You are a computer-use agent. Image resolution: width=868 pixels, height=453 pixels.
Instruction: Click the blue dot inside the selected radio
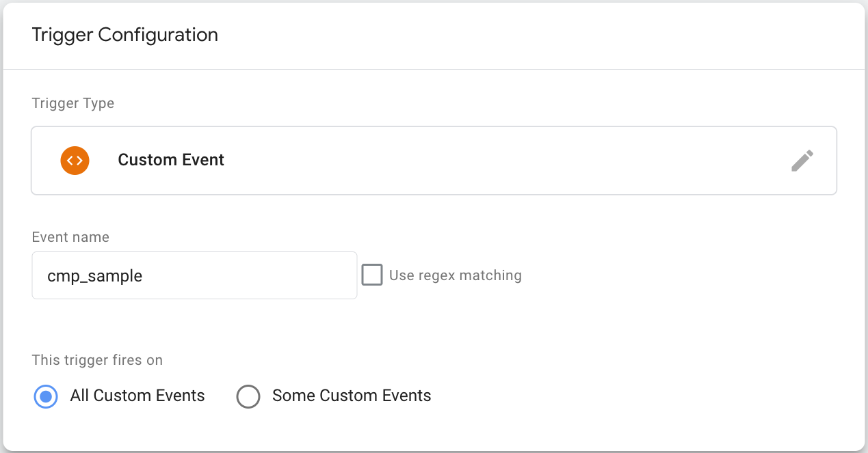pos(46,396)
